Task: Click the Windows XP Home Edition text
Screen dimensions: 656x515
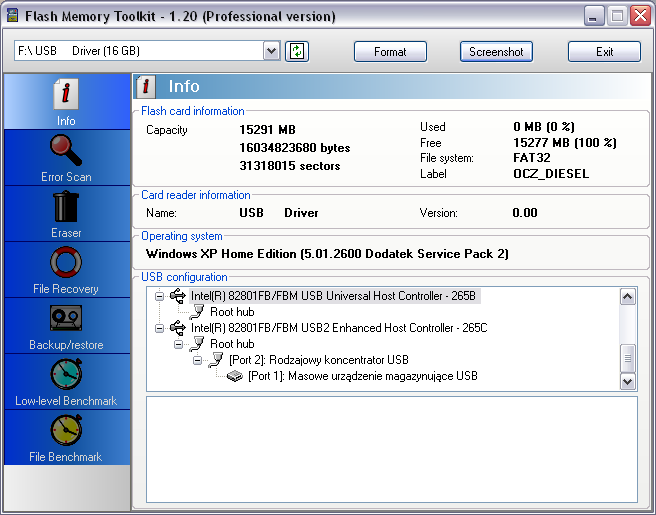Action: (x=327, y=254)
